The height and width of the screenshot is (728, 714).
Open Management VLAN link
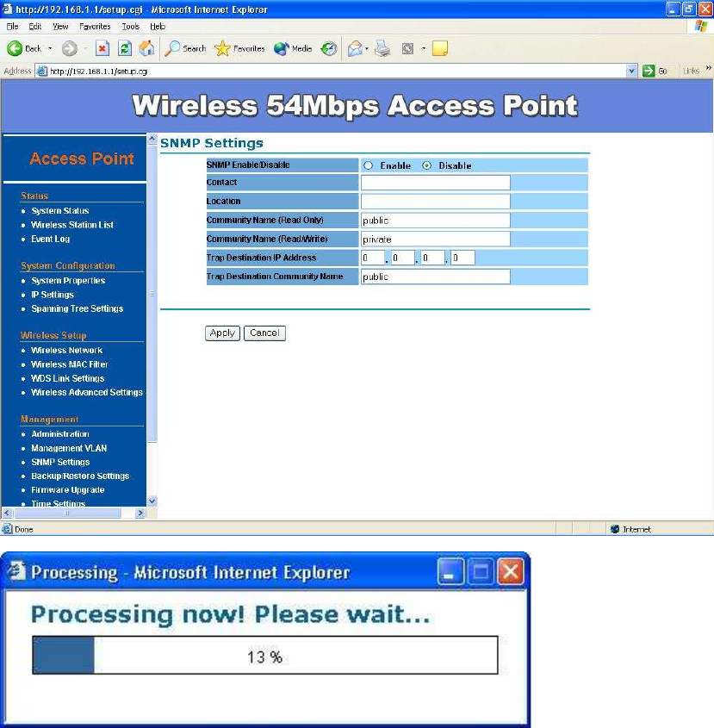pos(69,448)
